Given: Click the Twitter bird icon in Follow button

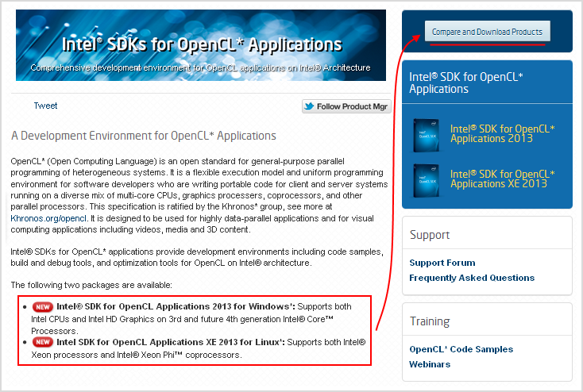Looking at the screenshot, I should (309, 106).
